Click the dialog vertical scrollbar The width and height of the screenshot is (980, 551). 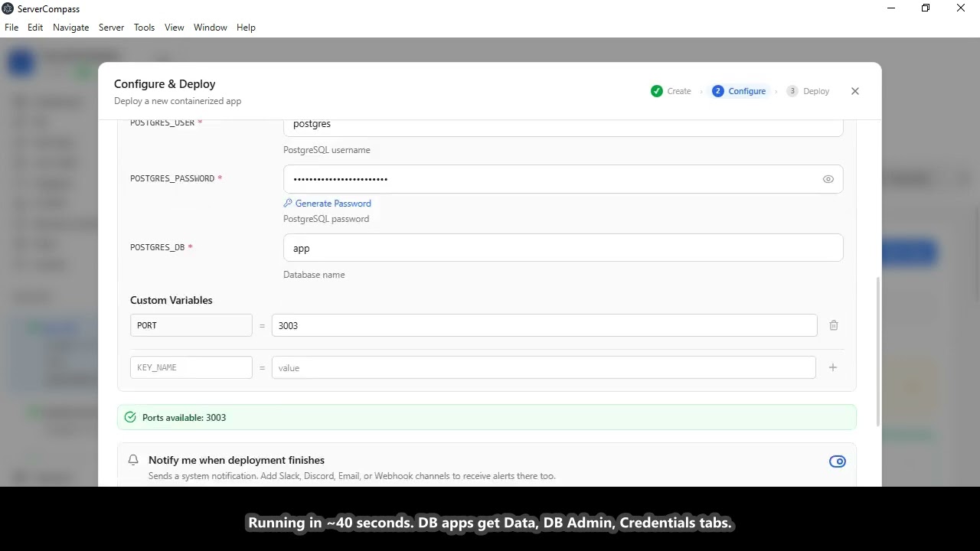877,352
